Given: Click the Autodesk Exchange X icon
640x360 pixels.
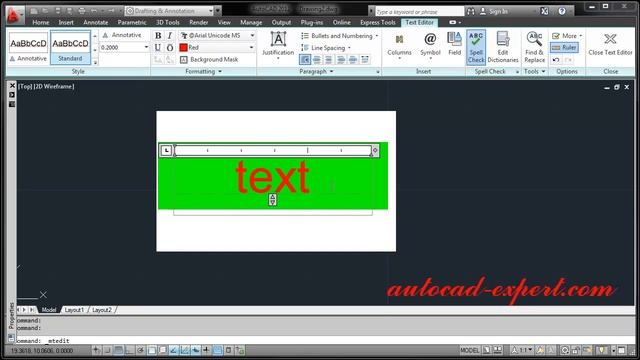Looking at the screenshot, I should (x=544, y=11).
